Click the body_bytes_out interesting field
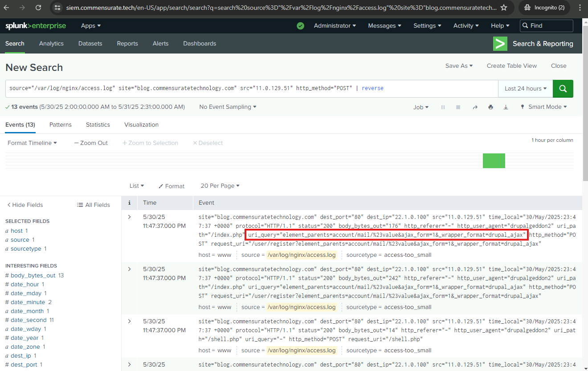The height and width of the screenshot is (371, 588). tap(33, 276)
